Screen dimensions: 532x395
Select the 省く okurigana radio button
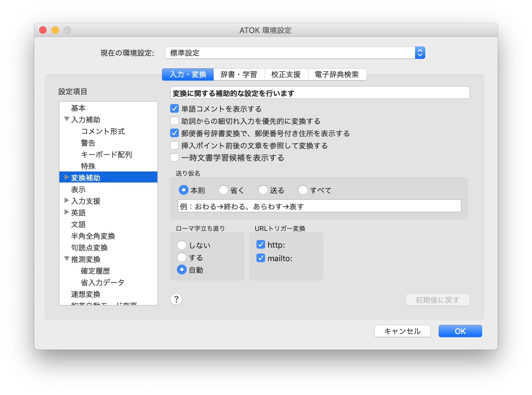(223, 190)
